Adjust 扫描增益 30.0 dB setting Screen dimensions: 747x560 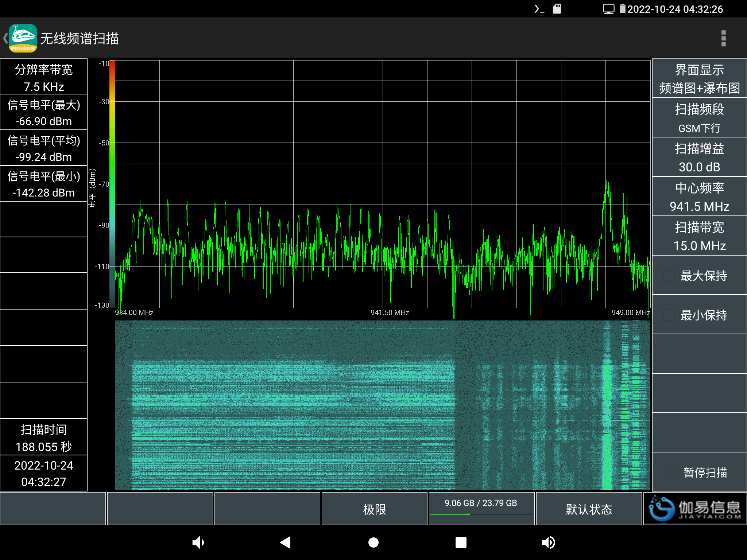coord(699,157)
